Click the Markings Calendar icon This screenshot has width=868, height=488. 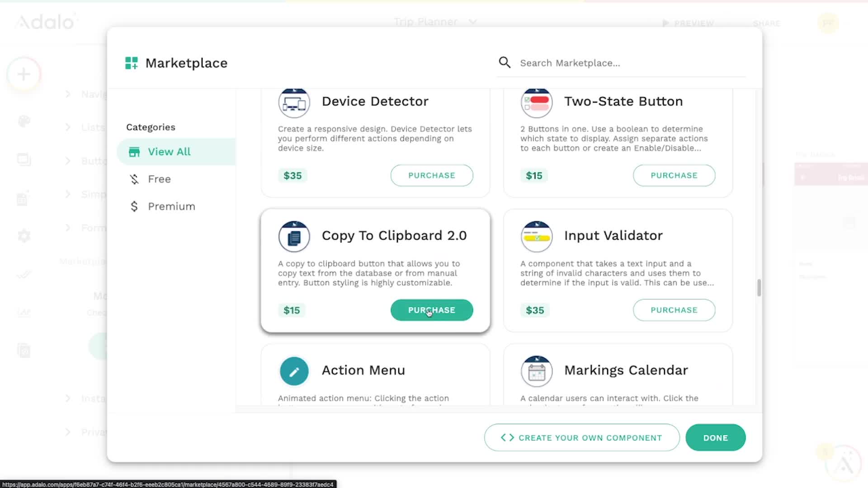pos(536,371)
